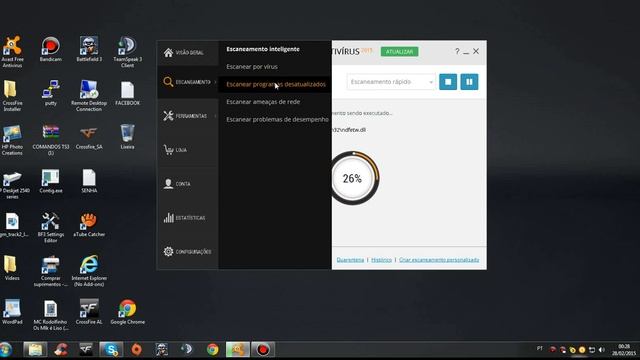The height and width of the screenshot is (360, 640).
Task: Click the taskbar clock showing 00:28
Action: click(624, 350)
